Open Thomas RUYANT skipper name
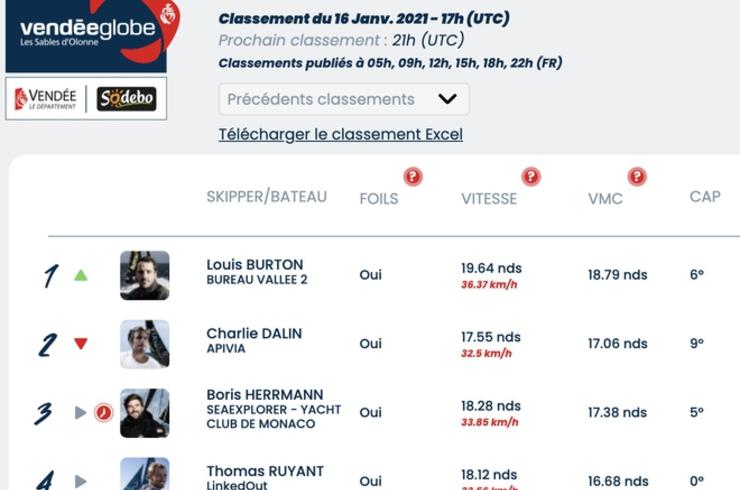This screenshot has height=490, width=740. (265, 471)
